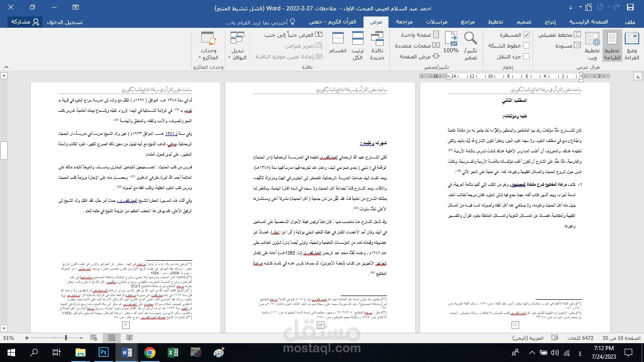Switch to Read Mode view in ribbon
This screenshot has height=362, width=644.
coord(631,46)
